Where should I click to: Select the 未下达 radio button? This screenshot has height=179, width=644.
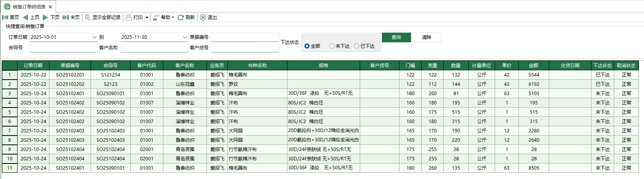tap(332, 46)
